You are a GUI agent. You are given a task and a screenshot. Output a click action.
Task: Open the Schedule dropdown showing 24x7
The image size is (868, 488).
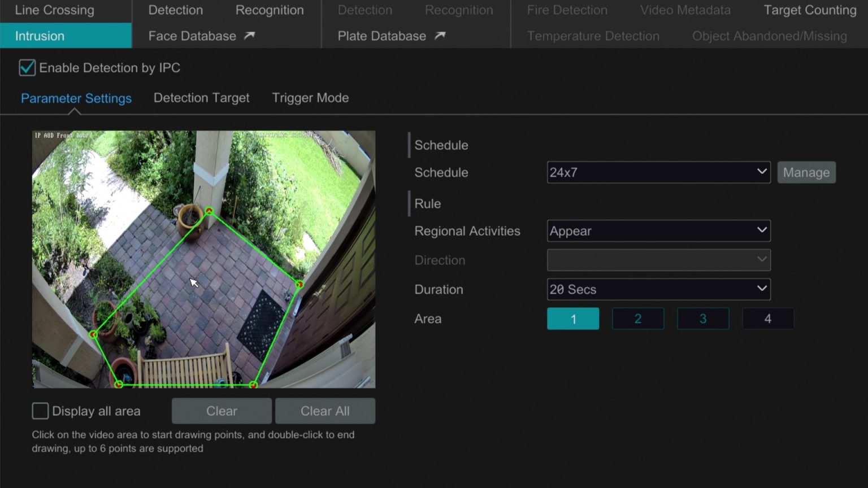click(x=658, y=172)
